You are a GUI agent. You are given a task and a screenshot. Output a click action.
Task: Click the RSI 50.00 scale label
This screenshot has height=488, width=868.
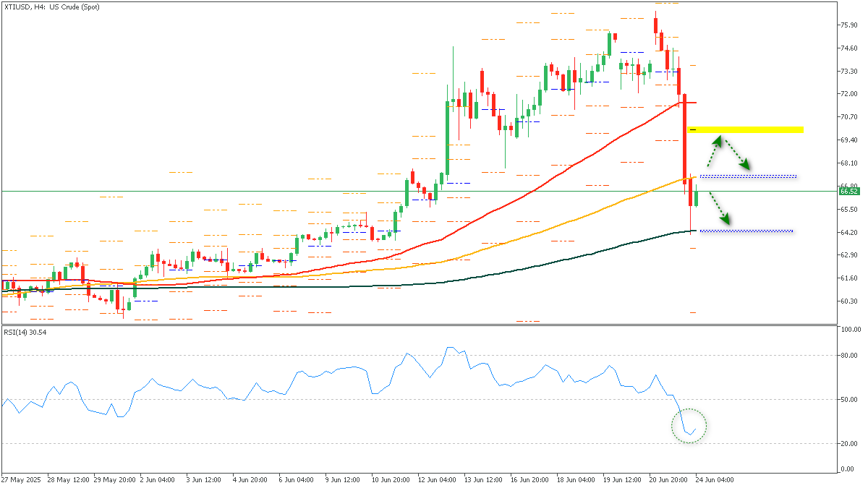[x=848, y=399]
